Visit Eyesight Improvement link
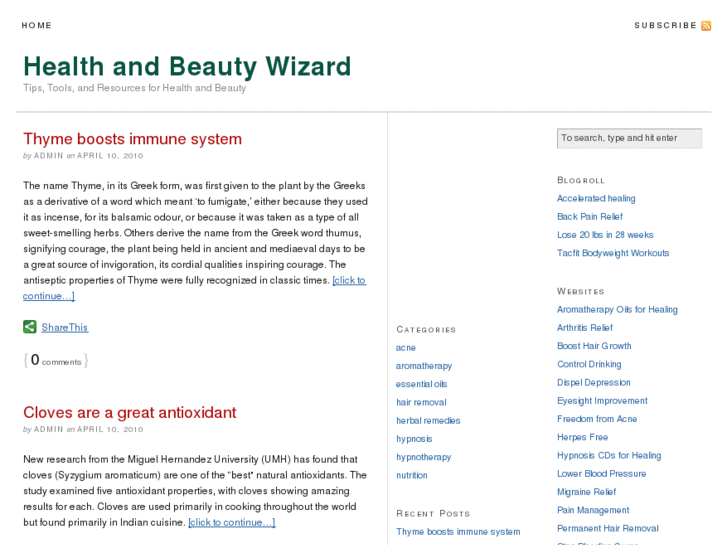The image size is (727, 545). tap(602, 401)
